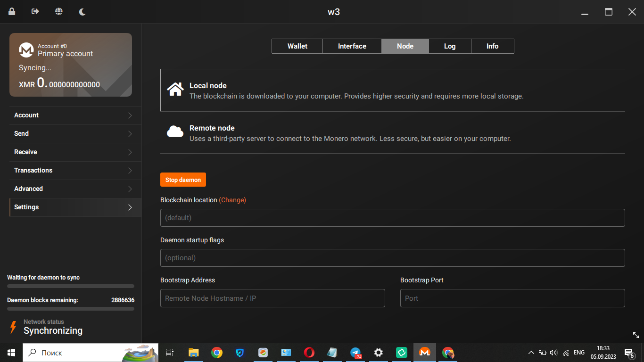Switch to the Log tab
The image size is (644, 362).
coord(450,46)
